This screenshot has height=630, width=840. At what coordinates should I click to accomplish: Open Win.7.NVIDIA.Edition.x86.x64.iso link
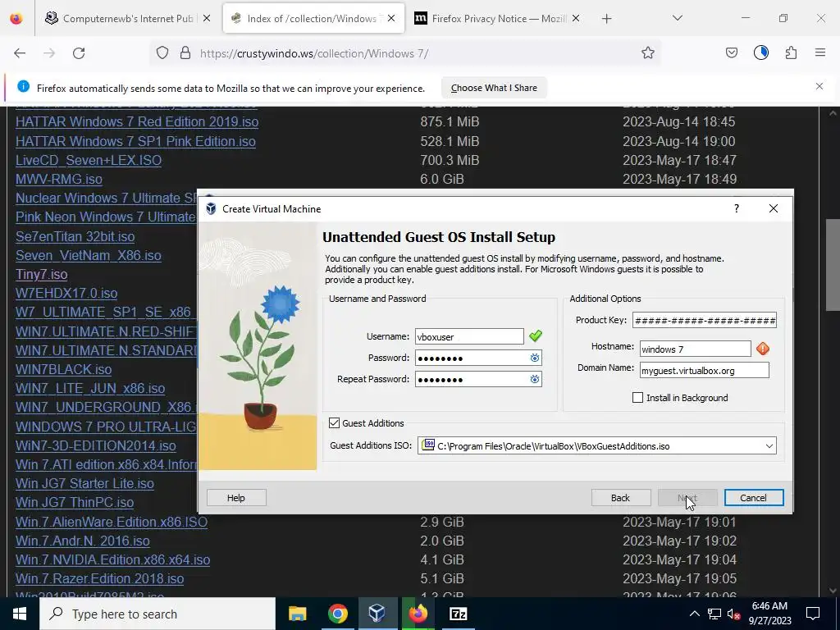pos(112,559)
